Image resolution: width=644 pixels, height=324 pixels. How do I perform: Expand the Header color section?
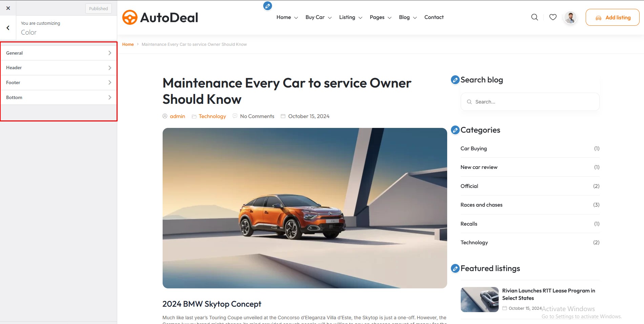click(x=59, y=68)
